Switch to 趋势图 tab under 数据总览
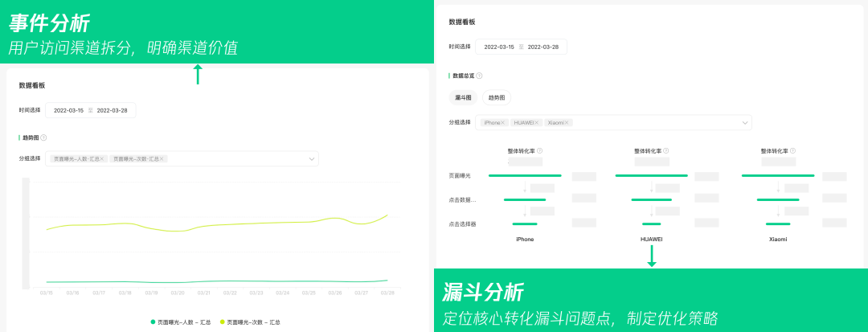This screenshot has width=868, height=332. pos(497,97)
